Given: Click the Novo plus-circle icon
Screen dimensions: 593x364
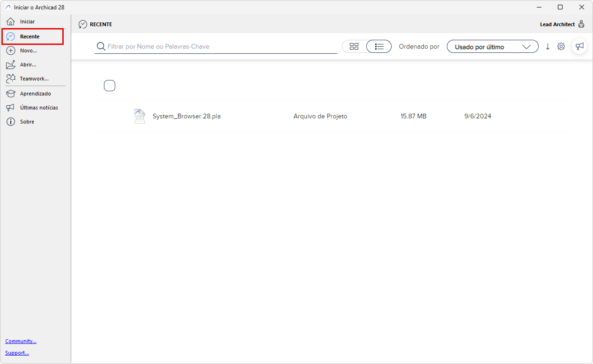Looking at the screenshot, I should (x=10, y=51).
